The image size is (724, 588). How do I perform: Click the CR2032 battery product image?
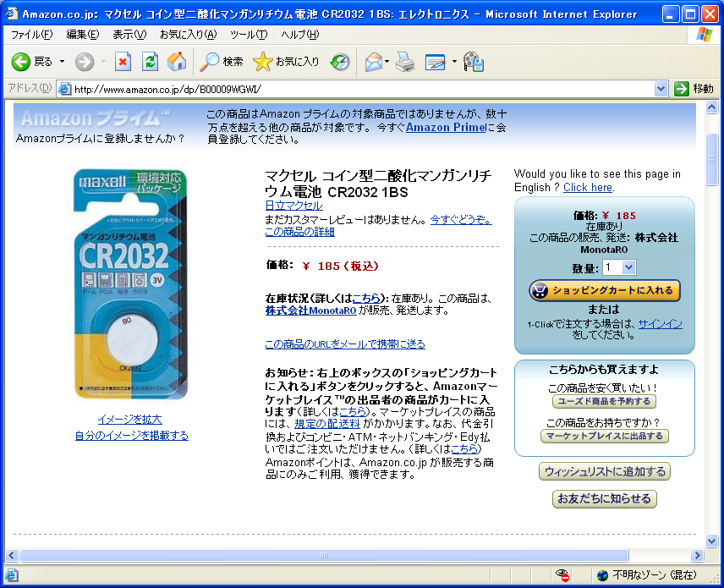tap(130, 283)
